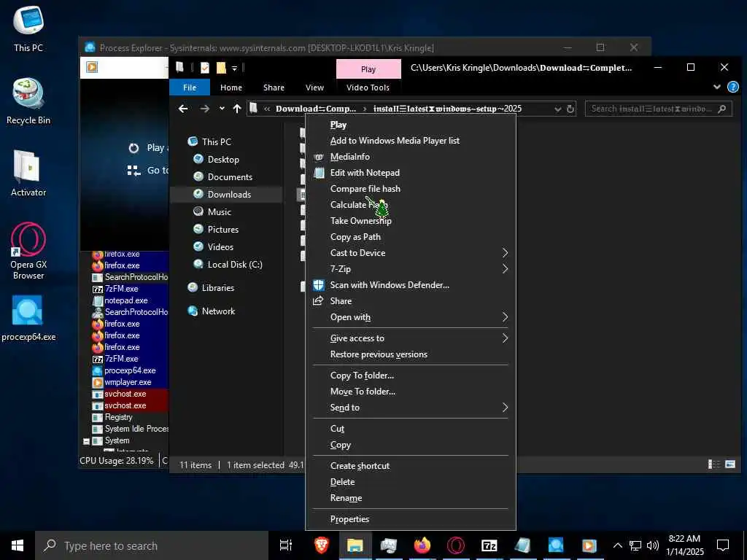
Task: Open 7-Zip taskbar icon
Action: click(x=489, y=545)
